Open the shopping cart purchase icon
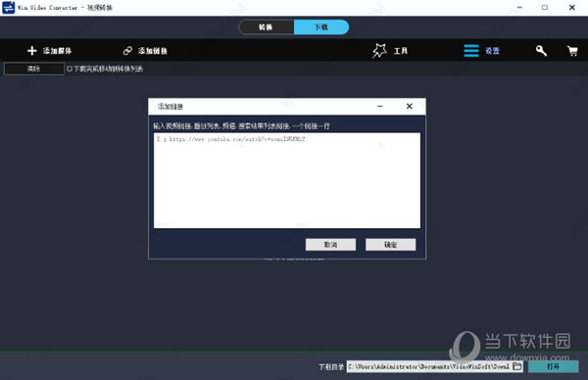Screen dimensions: 588x380 pyautogui.click(x=572, y=51)
